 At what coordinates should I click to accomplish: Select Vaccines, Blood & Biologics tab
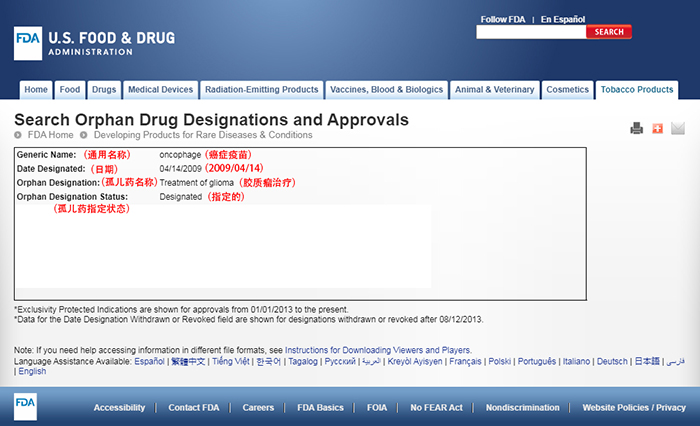click(386, 90)
